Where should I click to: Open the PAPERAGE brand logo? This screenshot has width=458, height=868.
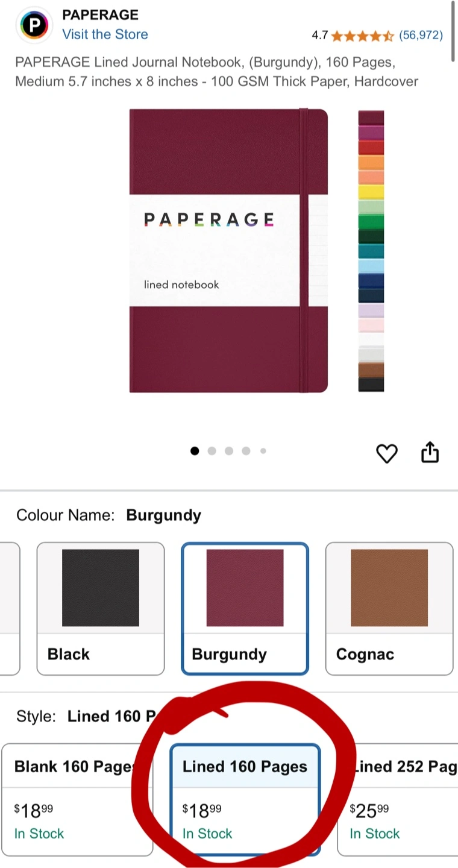pos(34,25)
